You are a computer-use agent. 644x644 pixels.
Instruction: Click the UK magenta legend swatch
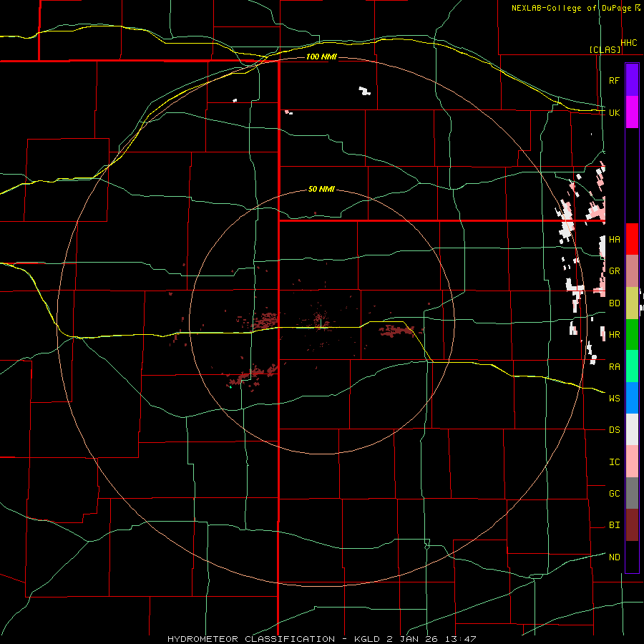point(632,112)
